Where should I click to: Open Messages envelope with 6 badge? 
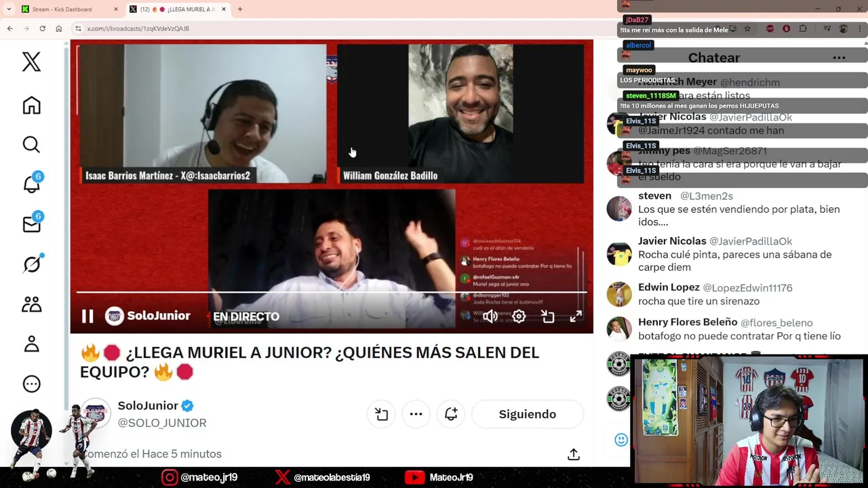point(32,224)
